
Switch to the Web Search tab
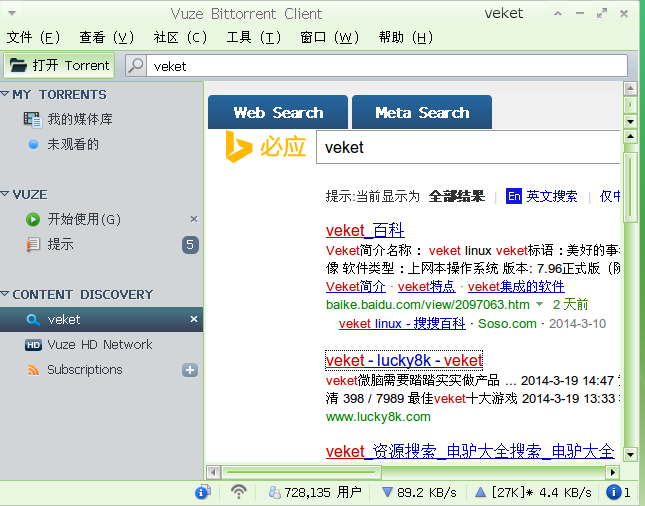(x=278, y=112)
